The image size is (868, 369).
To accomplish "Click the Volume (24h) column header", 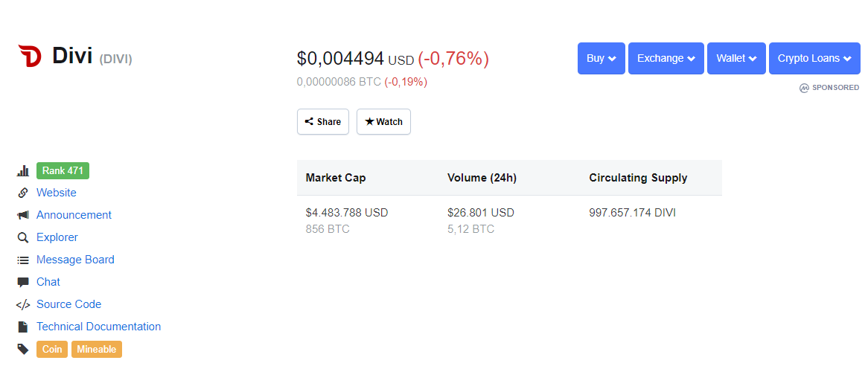I will click(482, 178).
